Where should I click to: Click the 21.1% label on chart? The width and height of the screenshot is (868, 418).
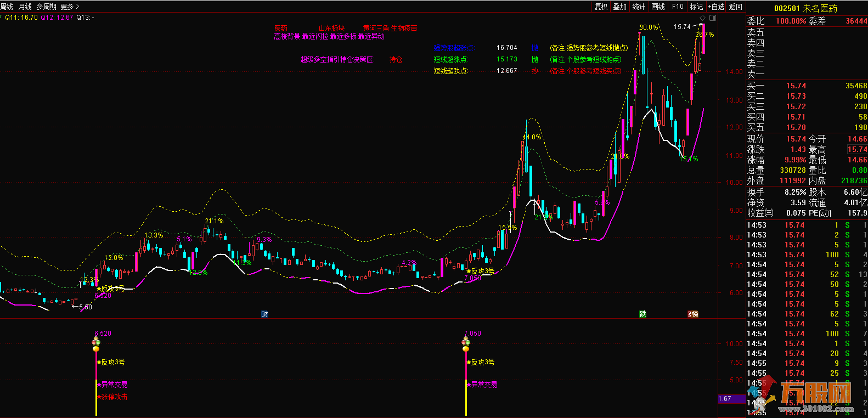[214, 221]
